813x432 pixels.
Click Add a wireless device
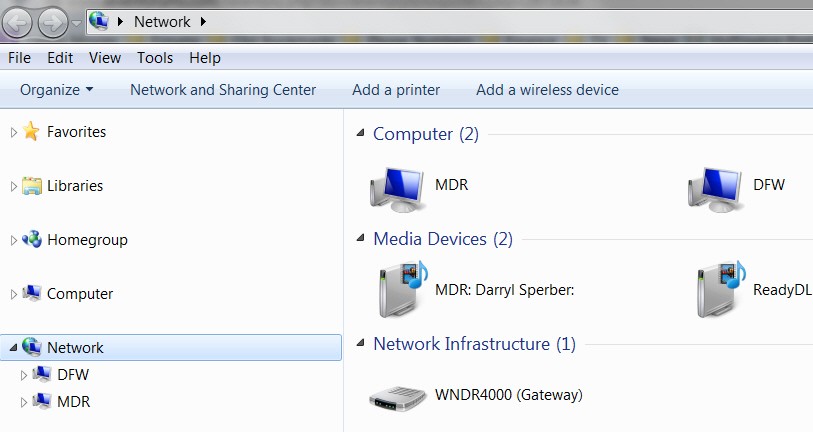pyautogui.click(x=548, y=90)
